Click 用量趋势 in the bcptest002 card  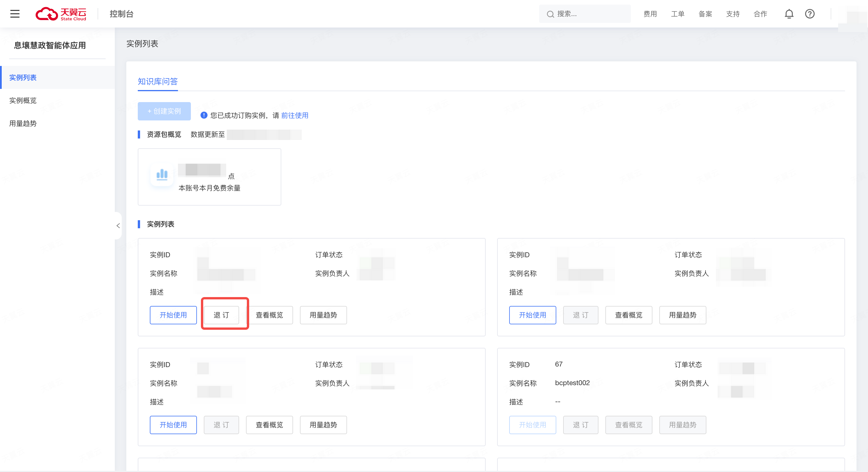pyautogui.click(x=683, y=425)
